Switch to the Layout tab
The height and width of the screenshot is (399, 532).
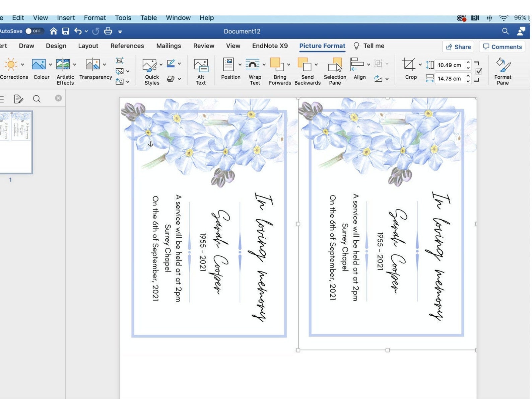click(88, 46)
